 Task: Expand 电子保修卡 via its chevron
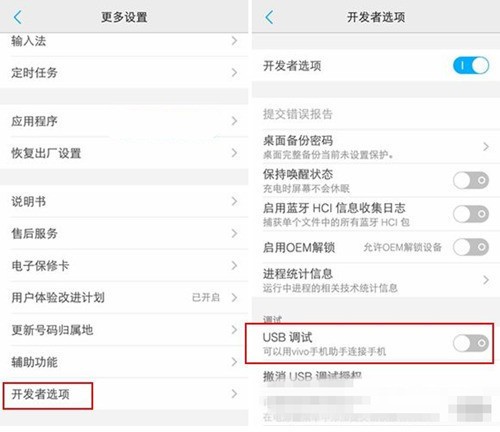tap(235, 265)
